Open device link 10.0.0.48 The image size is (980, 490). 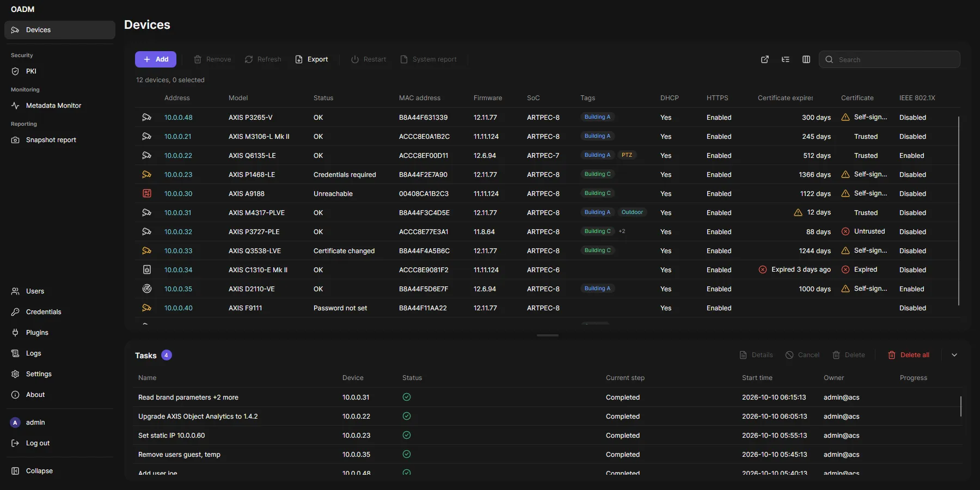click(x=179, y=118)
